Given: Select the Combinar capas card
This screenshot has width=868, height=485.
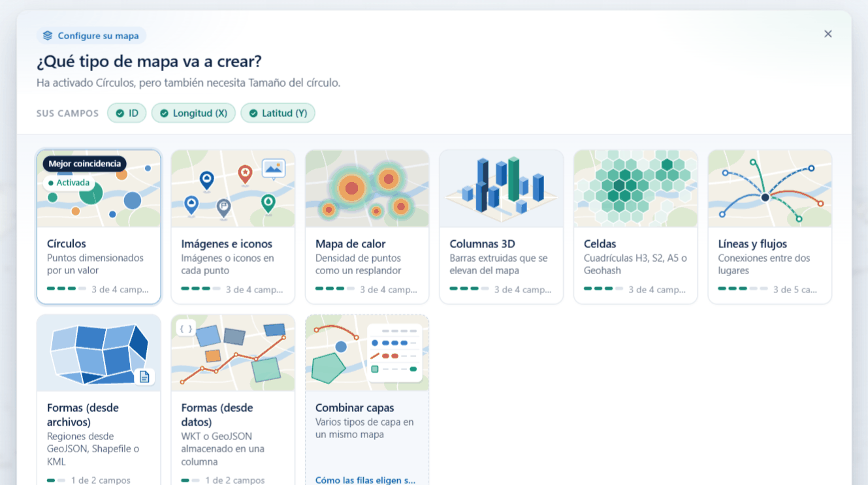Looking at the screenshot, I should pos(367,399).
